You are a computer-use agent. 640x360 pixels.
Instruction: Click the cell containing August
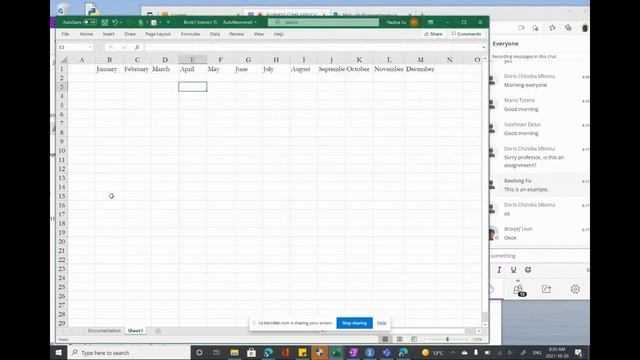pos(304,69)
